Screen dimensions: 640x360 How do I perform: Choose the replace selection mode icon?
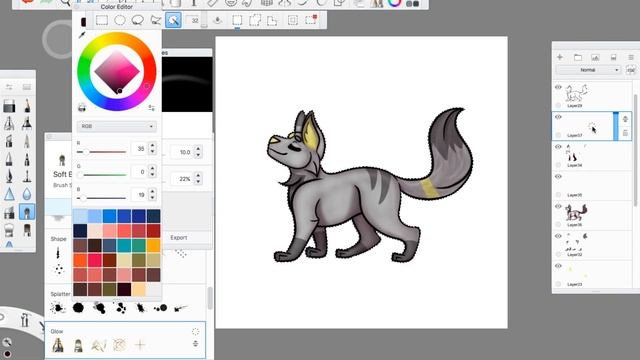237,20
